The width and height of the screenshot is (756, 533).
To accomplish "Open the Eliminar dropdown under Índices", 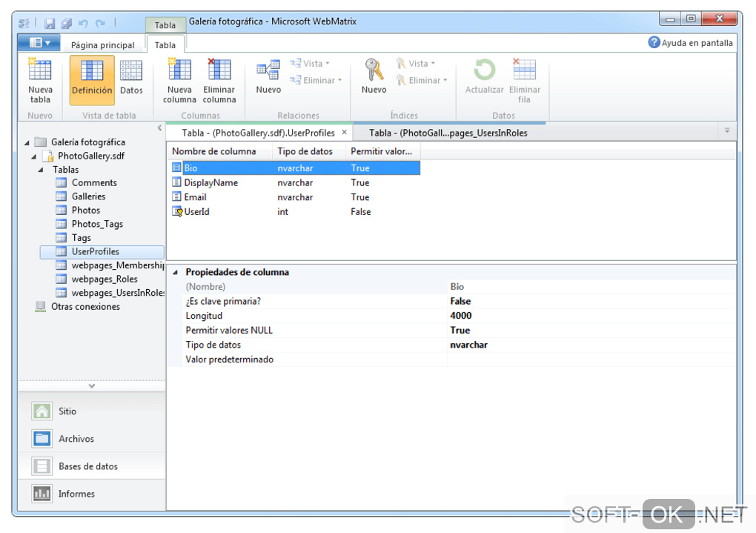I will click(x=422, y=80).
